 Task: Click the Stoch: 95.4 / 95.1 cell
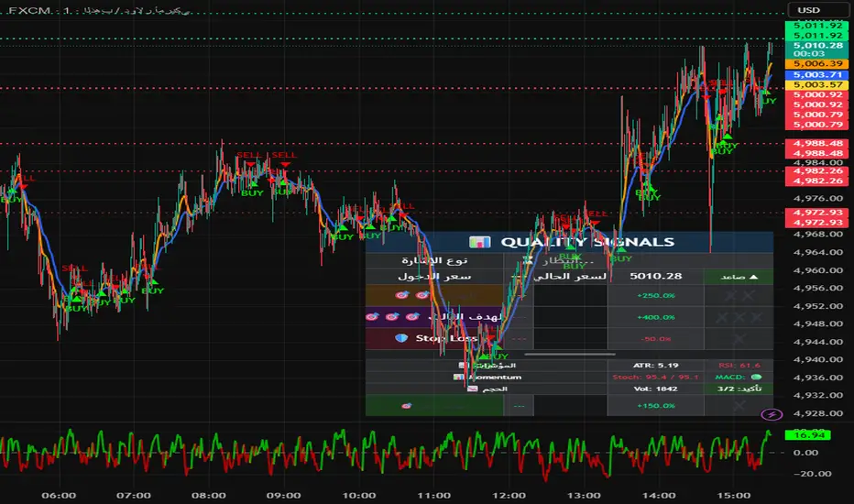[x=656, y=377]
